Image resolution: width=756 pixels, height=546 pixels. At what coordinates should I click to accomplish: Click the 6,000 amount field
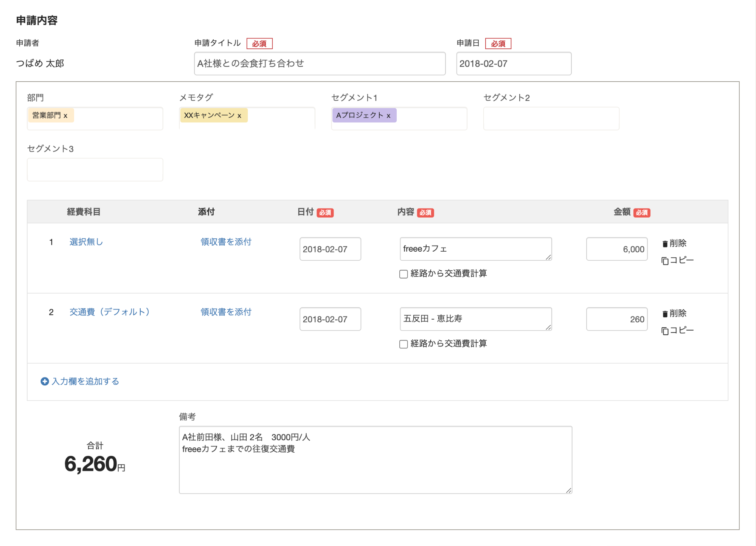617,249
